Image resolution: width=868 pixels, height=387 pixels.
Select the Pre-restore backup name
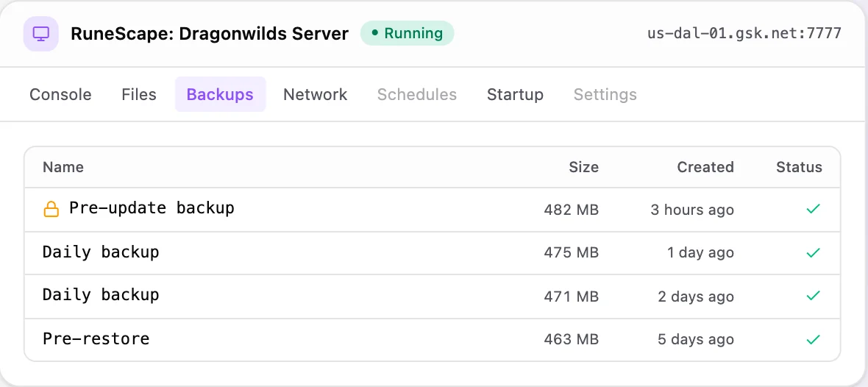96,338
